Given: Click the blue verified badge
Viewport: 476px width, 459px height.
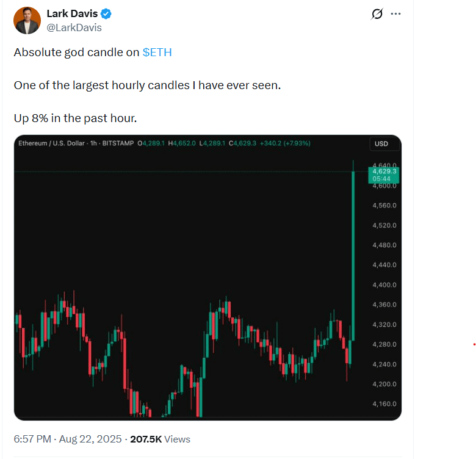Looking at the screenshot, I should (106, 14).
